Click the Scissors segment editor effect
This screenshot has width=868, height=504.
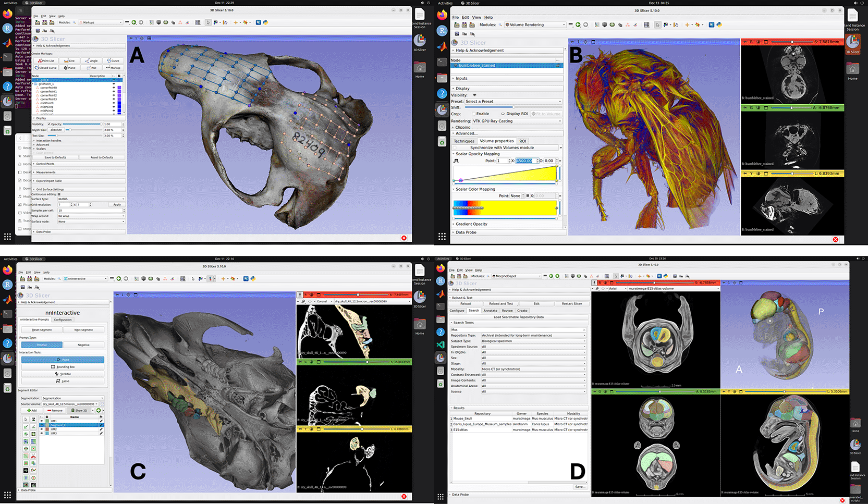click(x=33, y=456)
